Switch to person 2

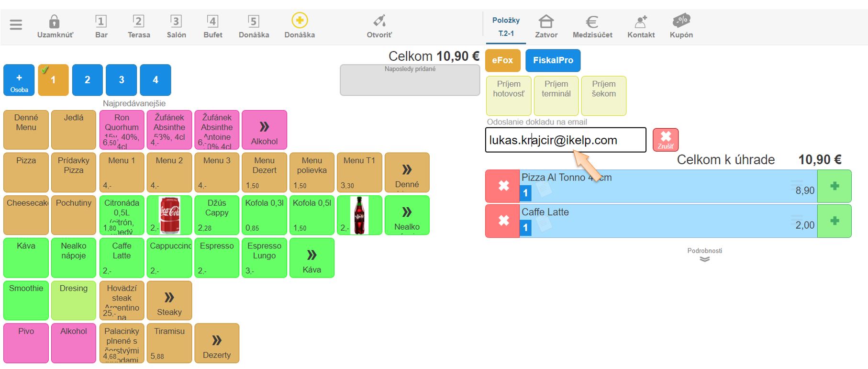(87, 80)
